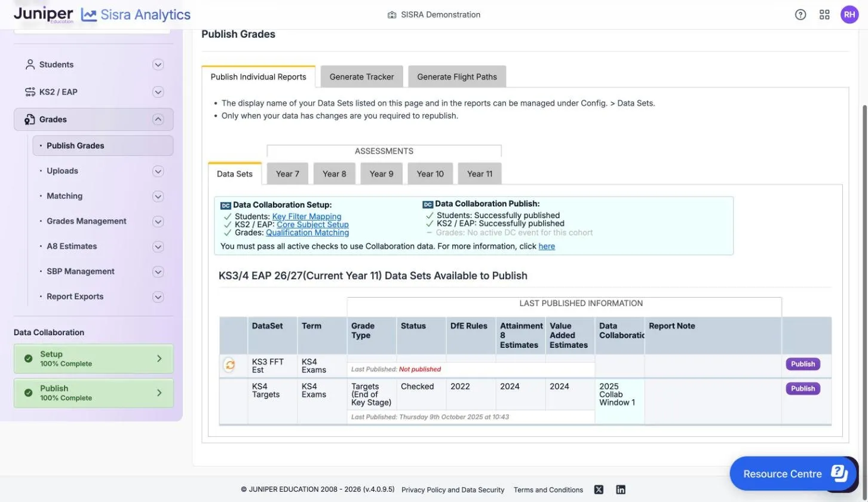Expand the Matching submenu chevron
868x502 pixels.
pyautogui.click(x=158, y=197)
